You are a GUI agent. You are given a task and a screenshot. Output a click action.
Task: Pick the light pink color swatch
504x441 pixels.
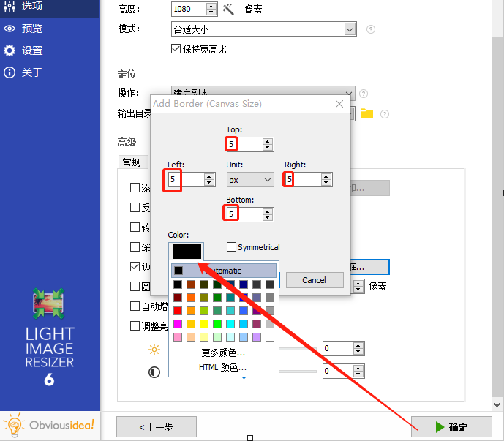[178, 337]
